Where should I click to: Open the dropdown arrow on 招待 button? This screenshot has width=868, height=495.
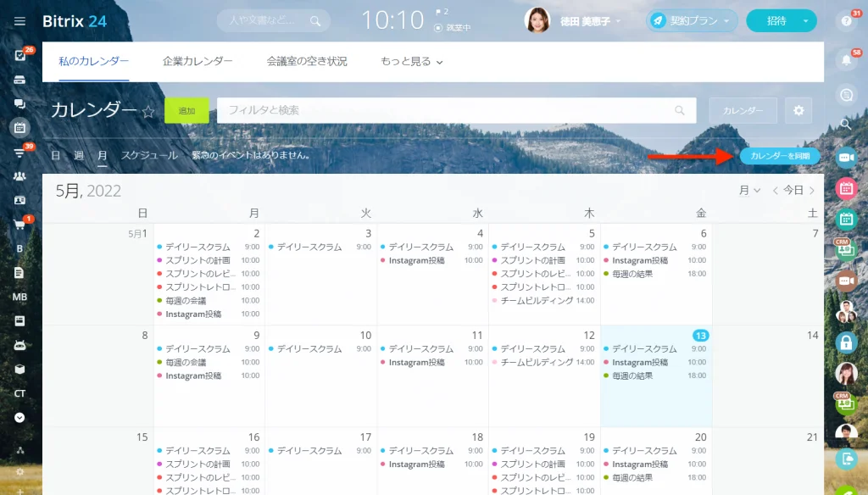coord(805,21)
